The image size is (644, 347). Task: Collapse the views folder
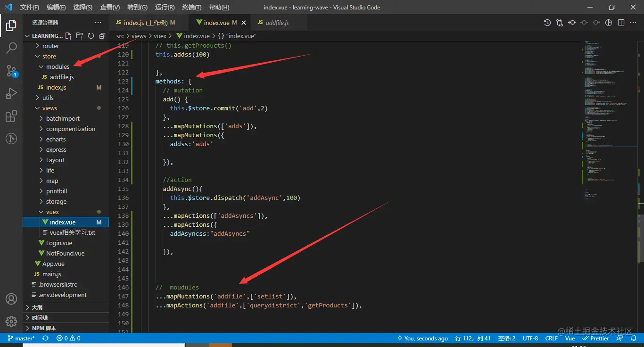pyautogui.click(x=66, y=108)
